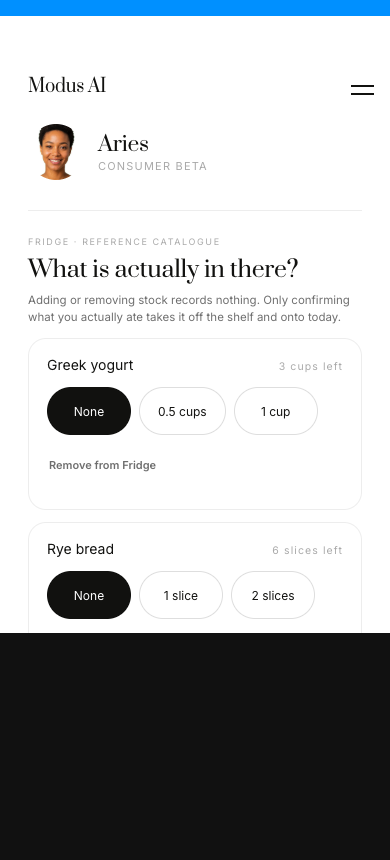Choose the 1 slice option
This screenshot has width=390, height=860.
coord(180,595)
